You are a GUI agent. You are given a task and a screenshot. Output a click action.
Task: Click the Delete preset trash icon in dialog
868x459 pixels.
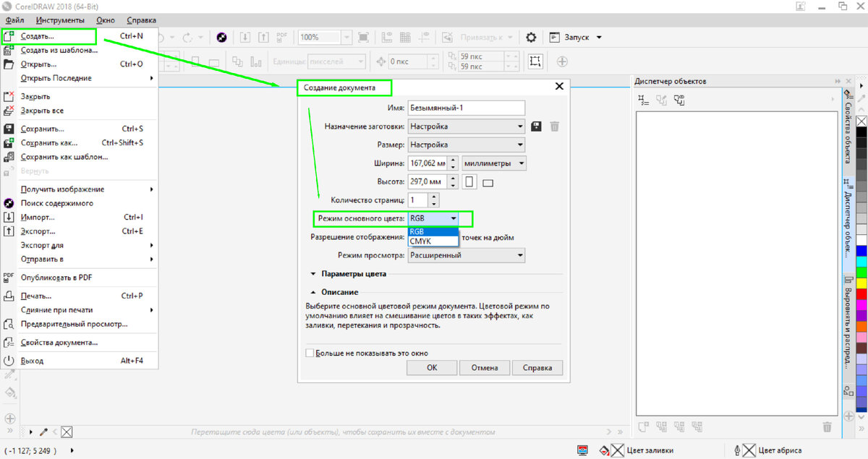coord(555,126)
